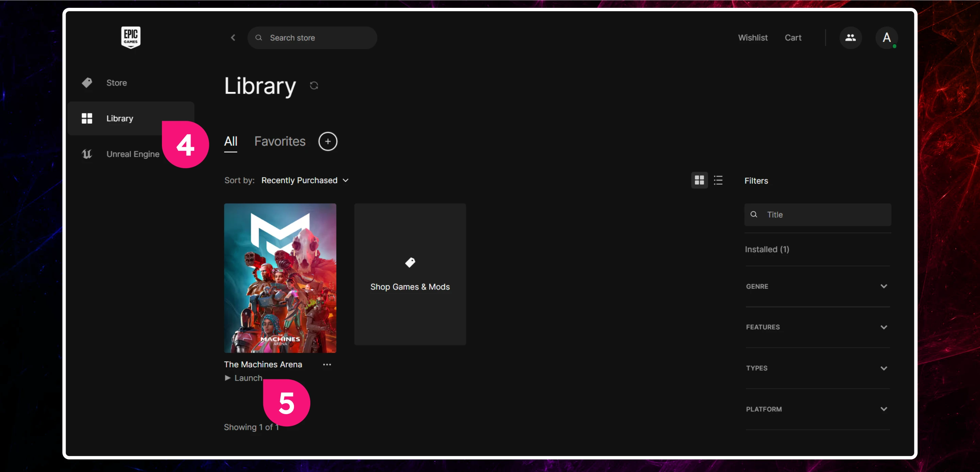Go back using the back arrow
This screenshot has height=472, width=980.
click(233, 38)
